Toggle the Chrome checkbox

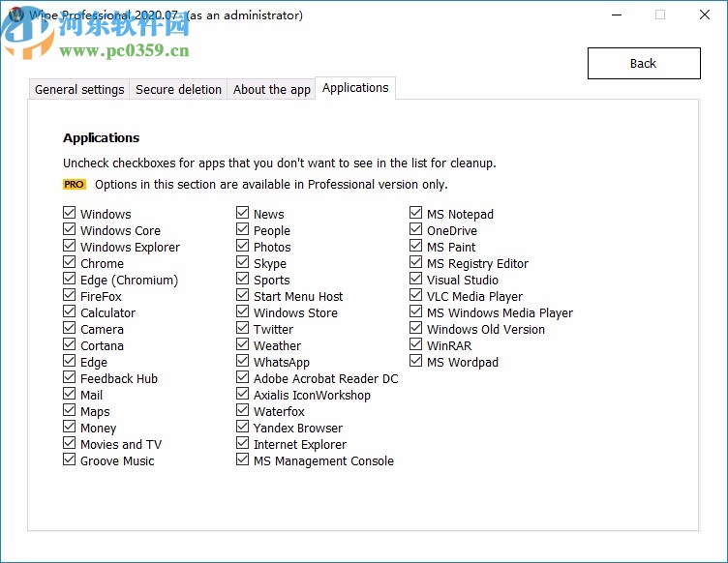(69, 262)
